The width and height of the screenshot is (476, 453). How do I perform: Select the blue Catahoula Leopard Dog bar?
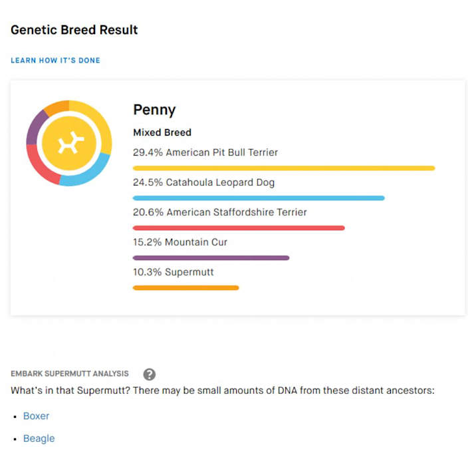click(x=259, y=198)
